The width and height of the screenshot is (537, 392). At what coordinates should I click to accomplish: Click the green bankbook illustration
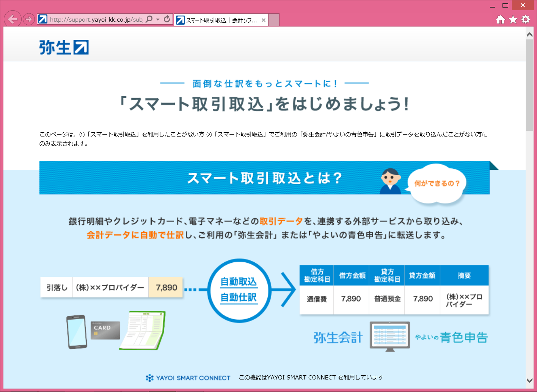click(x=143, y=330)
